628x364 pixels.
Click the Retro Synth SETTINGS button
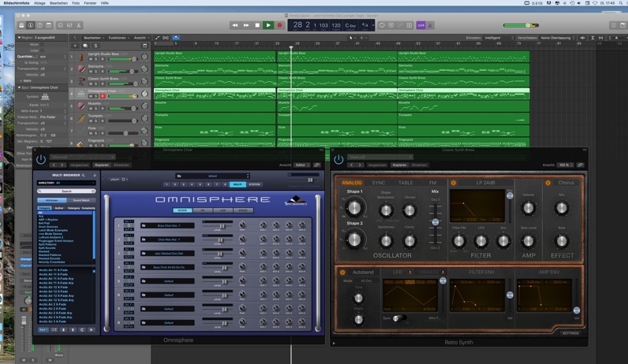tap(570, 333)
